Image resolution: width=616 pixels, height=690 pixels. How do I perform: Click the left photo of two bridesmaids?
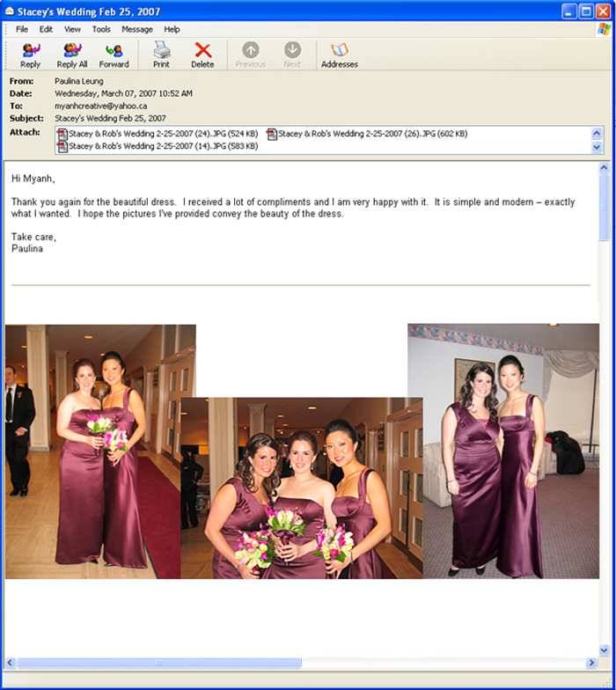(93, 451)
